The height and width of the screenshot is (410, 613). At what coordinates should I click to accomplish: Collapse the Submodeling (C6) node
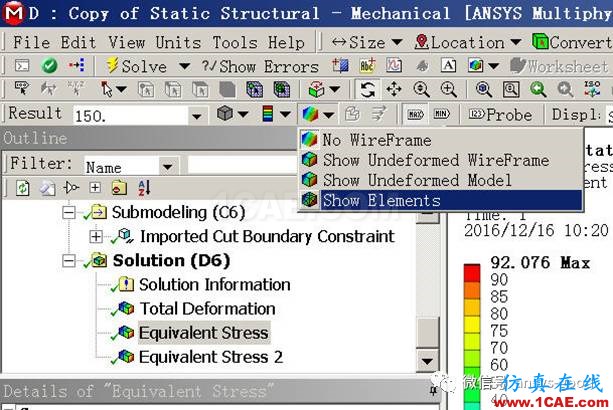point(69,212)
